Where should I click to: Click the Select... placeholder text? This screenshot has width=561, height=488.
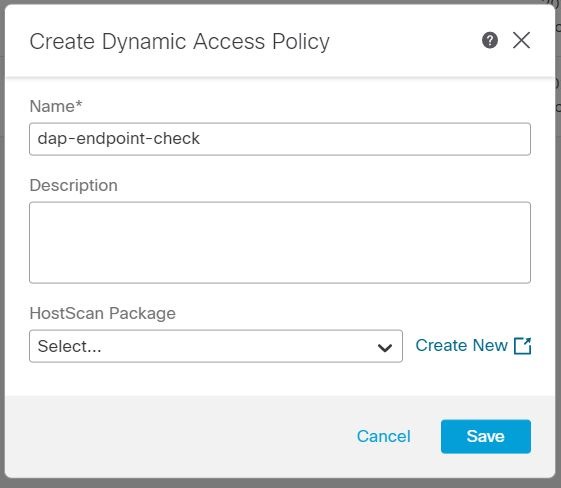69,346
